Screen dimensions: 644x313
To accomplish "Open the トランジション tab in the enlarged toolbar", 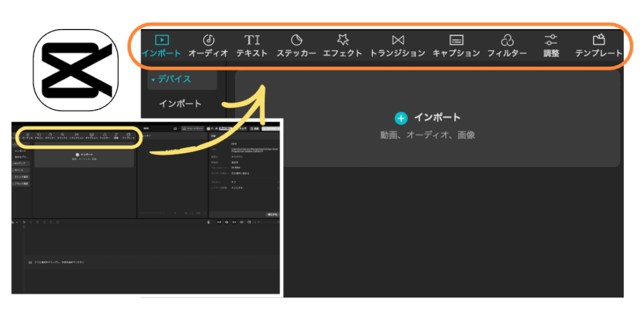I will (x=397, y=46).
